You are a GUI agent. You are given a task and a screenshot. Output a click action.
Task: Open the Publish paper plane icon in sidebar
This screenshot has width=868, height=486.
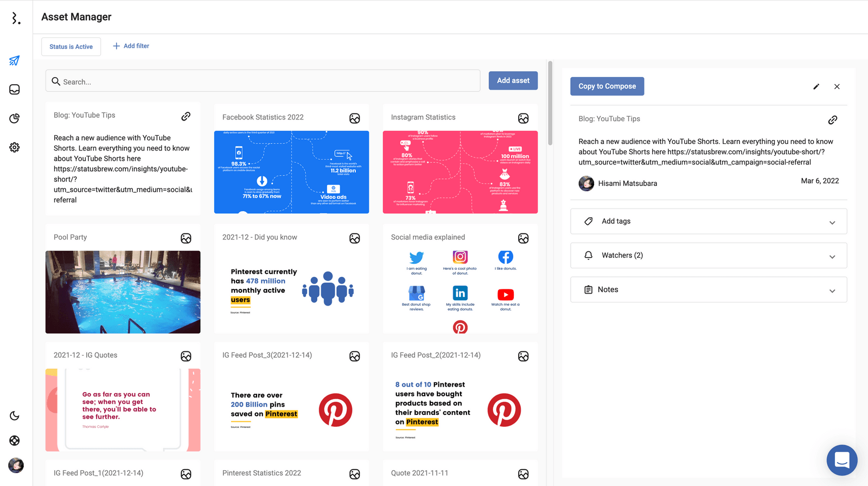(x=15, y=61)
